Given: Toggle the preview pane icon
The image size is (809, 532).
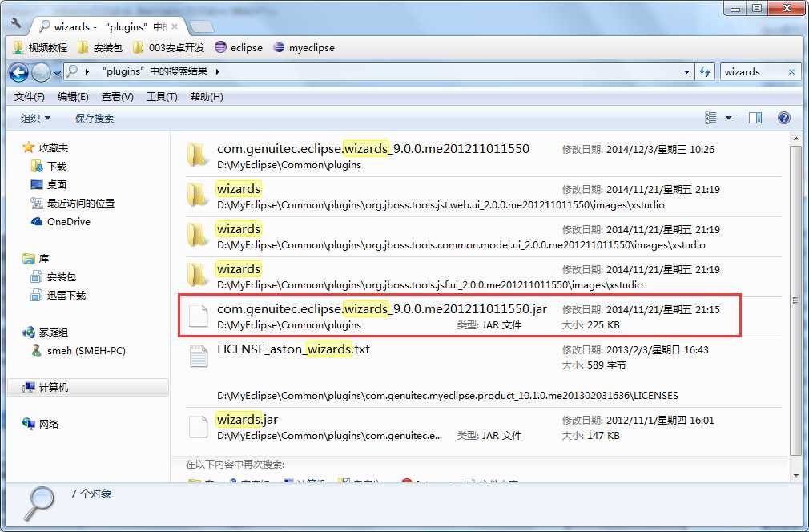Looking at the screenshot, I should (x=754, y=117).
